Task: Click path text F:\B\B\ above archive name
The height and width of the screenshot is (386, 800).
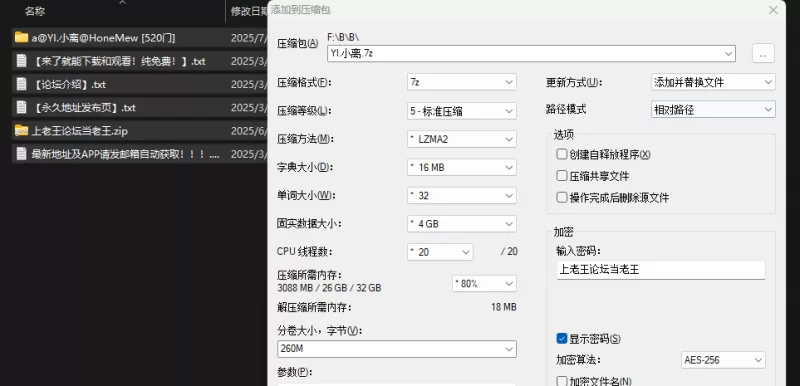Action: click(x=343, y=37)
